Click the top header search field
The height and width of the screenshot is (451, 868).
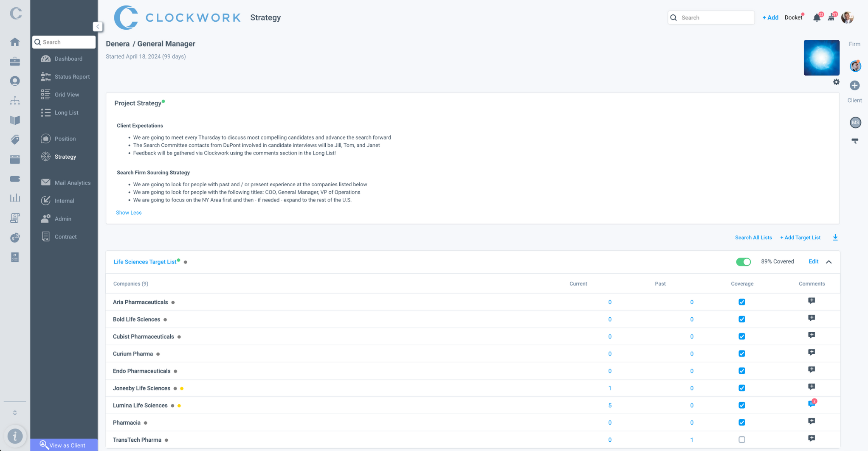pyautogui.click(x=711, y=17)
